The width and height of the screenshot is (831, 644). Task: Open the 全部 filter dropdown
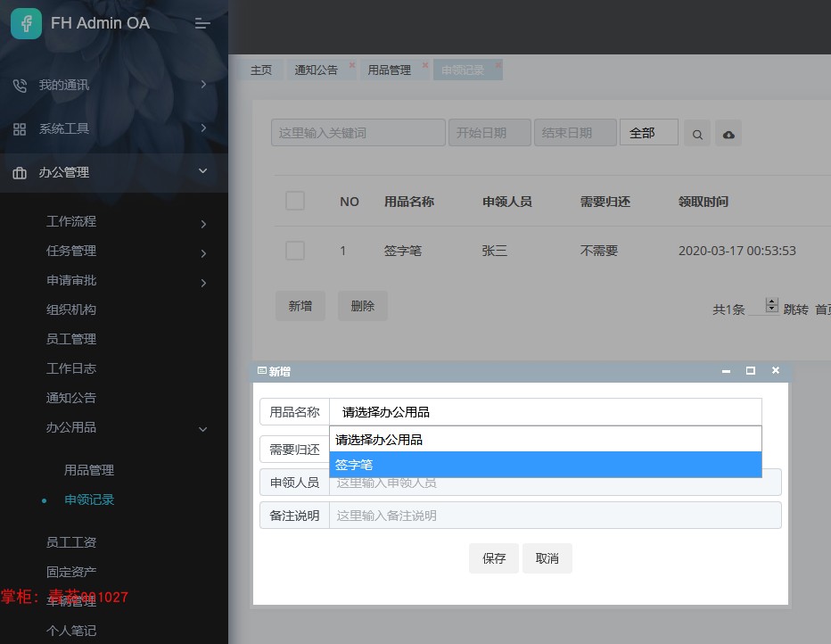[649, 133]
